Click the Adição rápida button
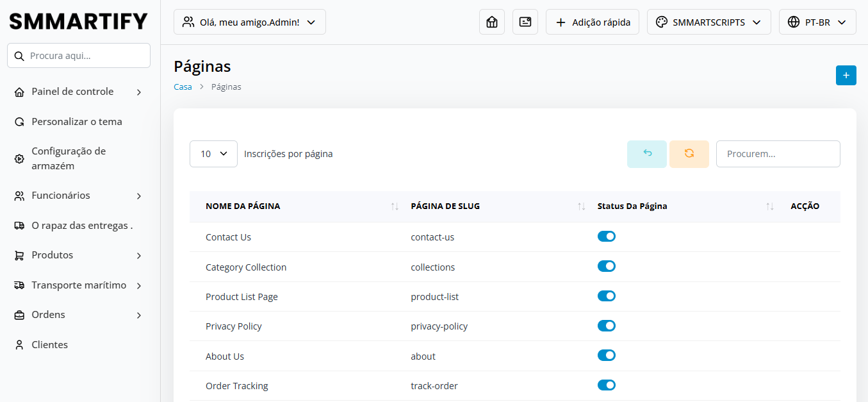Viewport: 868px width, 402px height. point(592,22)
